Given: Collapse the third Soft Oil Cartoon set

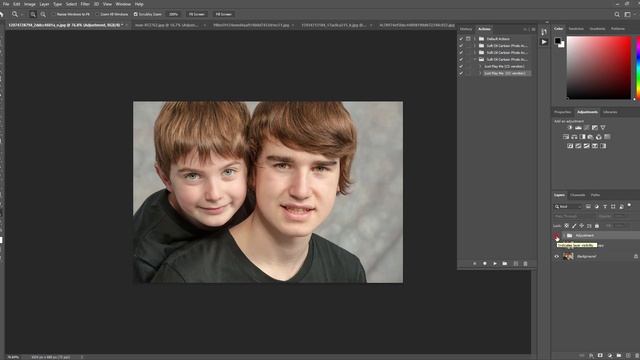Looking at the screenshot, I should tap(475, 60).
